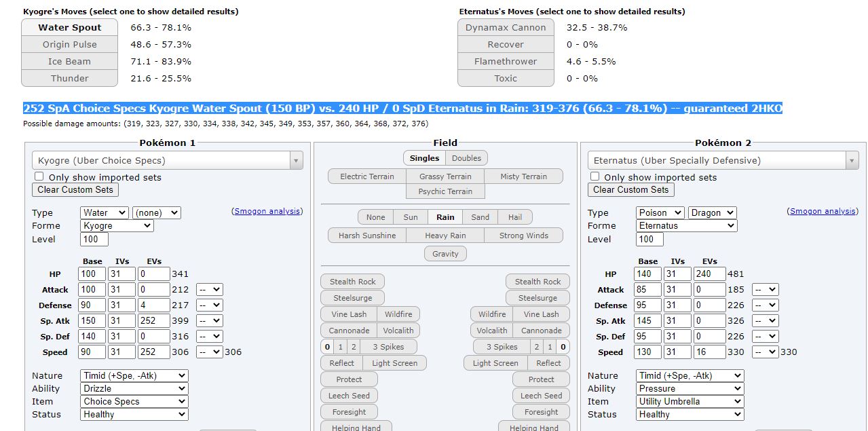Select Eternatus's Recover move
Image resolution: width=868 pixels, height=431 pixels.
click(x=506, y=44)
